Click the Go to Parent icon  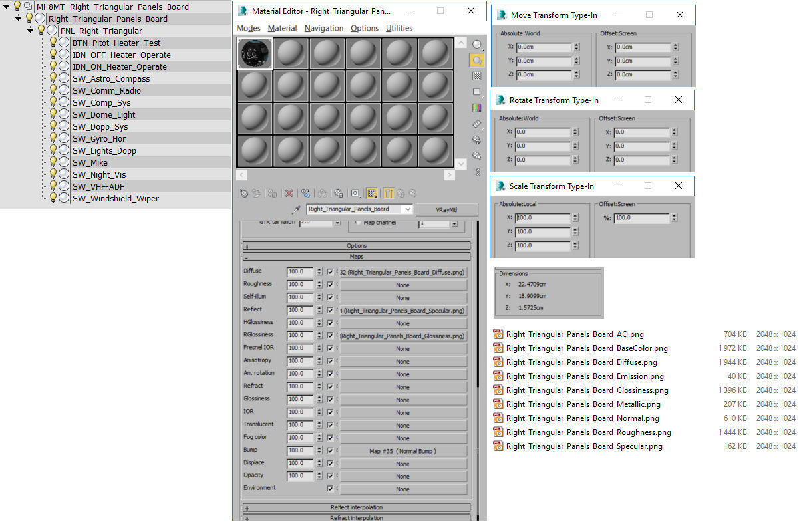click(x=401, y=193)
